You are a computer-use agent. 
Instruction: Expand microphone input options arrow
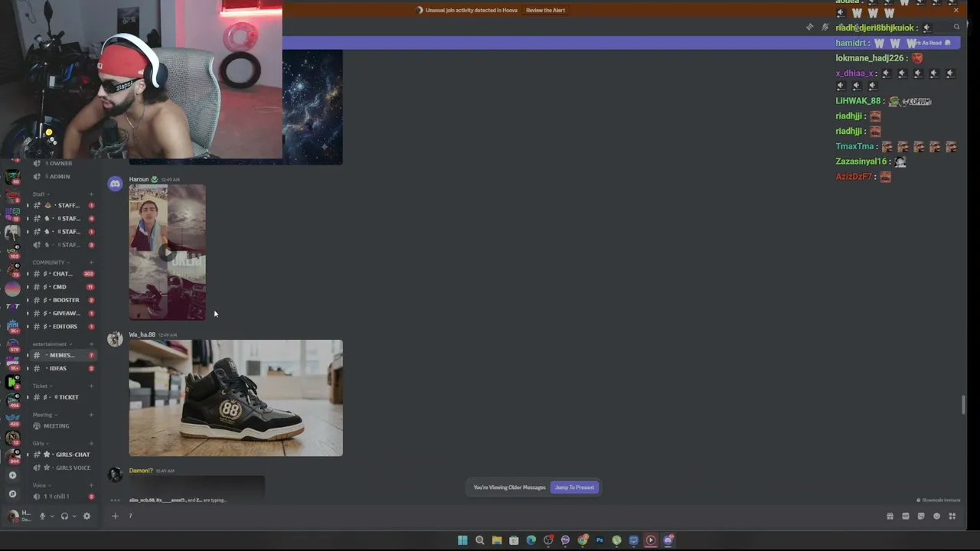[x=52, y=517]
